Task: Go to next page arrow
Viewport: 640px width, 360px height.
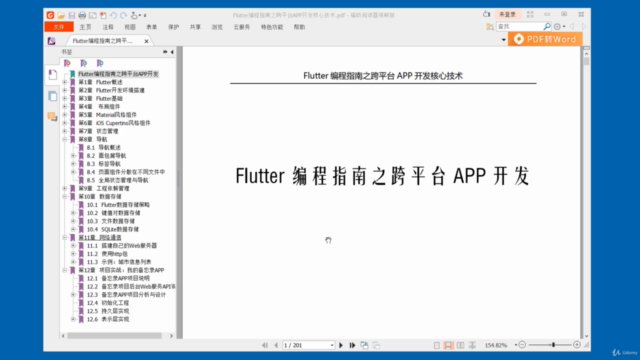Action: [341, 345]
